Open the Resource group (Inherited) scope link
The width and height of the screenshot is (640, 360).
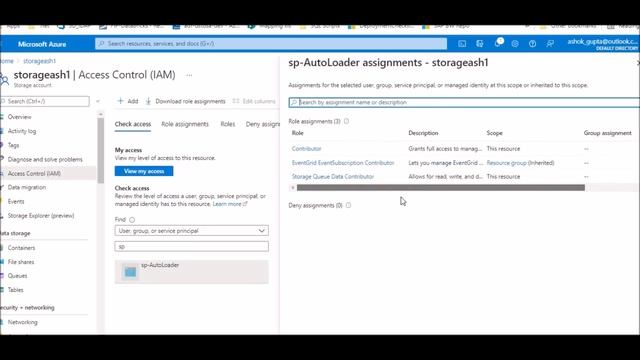(x=520, y=163)
